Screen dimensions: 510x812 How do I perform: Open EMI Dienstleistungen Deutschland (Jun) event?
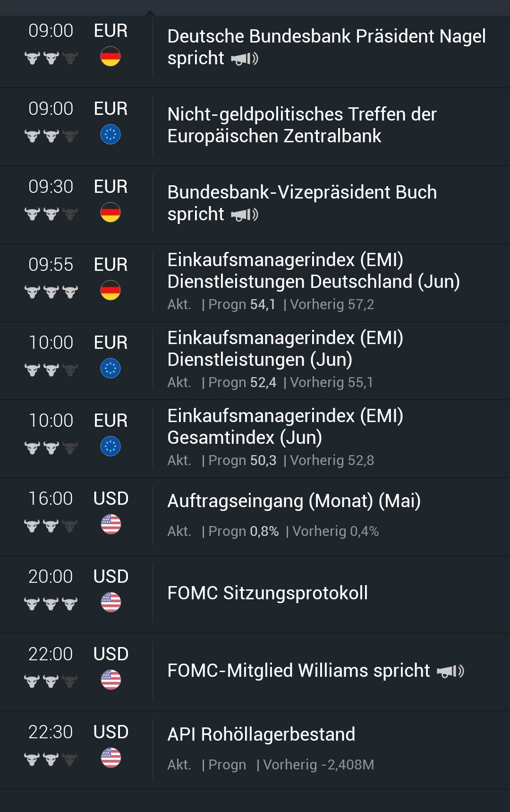pyautogui.click(x=313, y=271)
